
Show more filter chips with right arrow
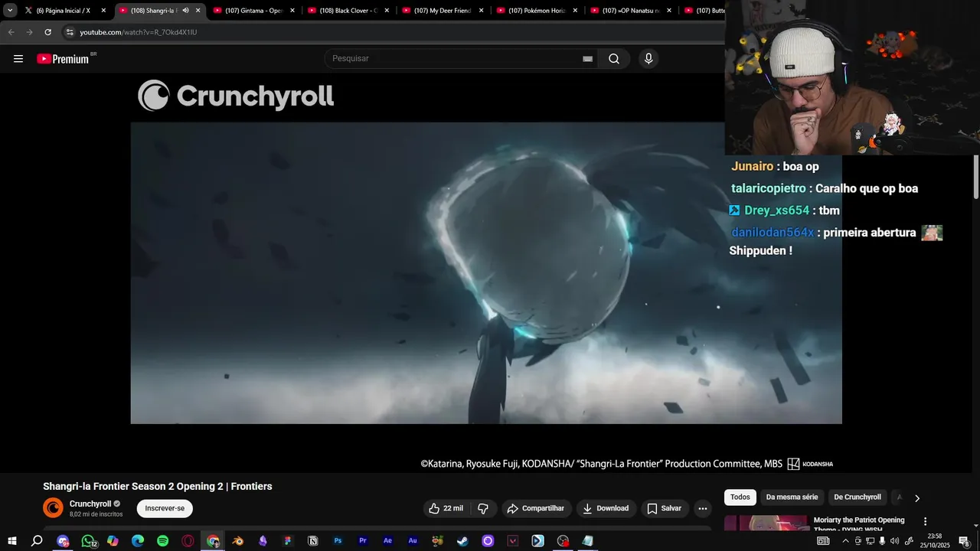[917, 498]
